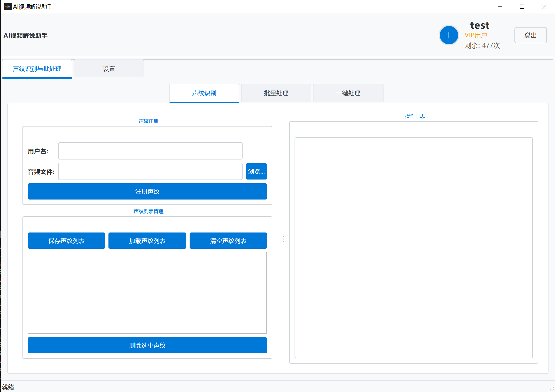Click the VIP用户 label
The height and width of the screenshot is (392, 555).
point(476,35)
